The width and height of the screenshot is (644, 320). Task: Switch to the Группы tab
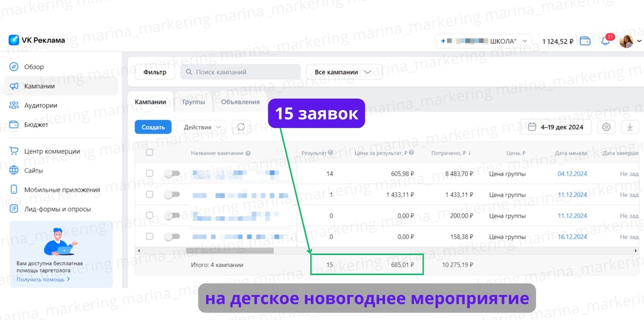tap(194, 102)
